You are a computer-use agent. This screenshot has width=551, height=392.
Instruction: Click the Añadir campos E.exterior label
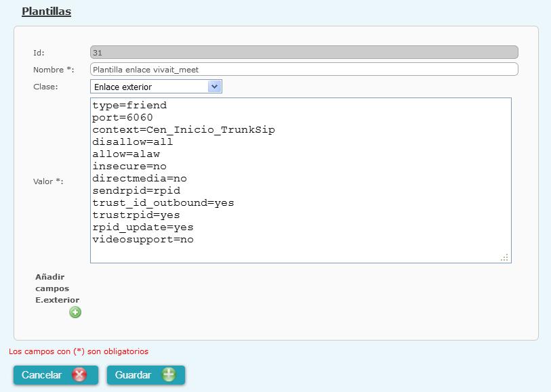point(58,288)
